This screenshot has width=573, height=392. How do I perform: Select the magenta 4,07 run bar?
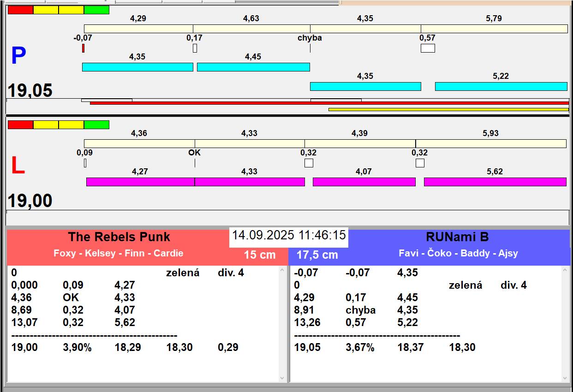pyautogui.click(x=364, y=182)
